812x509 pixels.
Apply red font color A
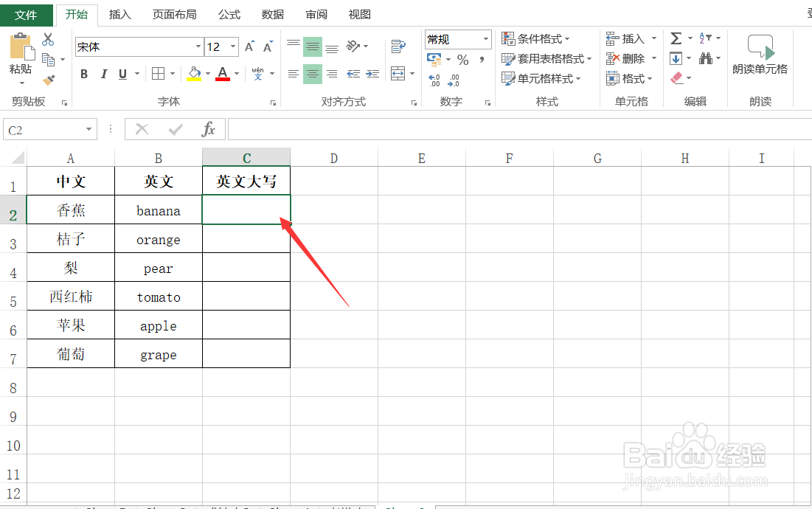pos(223,74)
